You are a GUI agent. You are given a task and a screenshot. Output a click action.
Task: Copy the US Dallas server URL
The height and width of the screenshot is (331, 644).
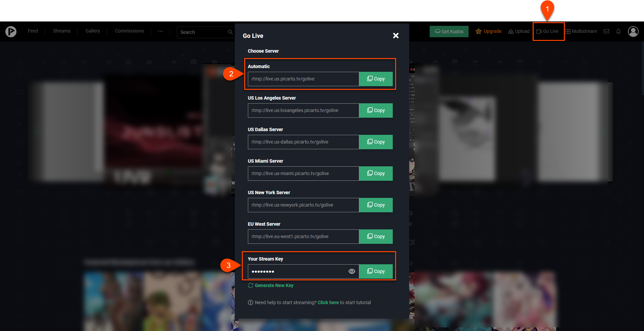click(x=376, y=142)
